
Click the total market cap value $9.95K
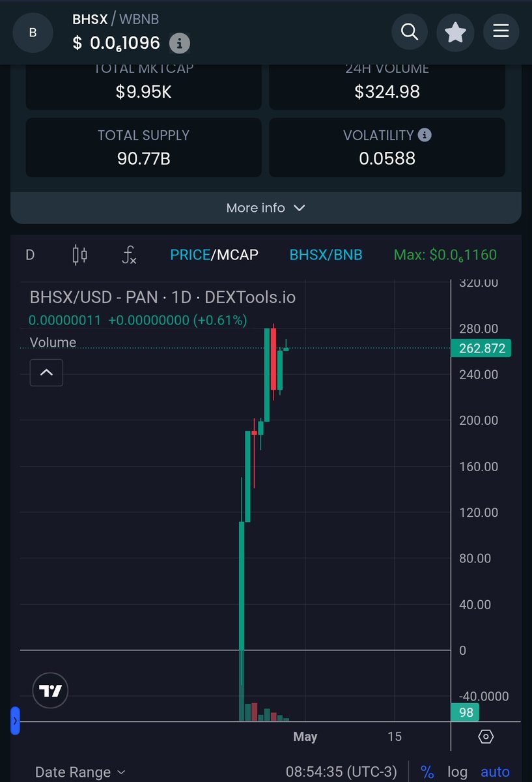coord(144,92)
